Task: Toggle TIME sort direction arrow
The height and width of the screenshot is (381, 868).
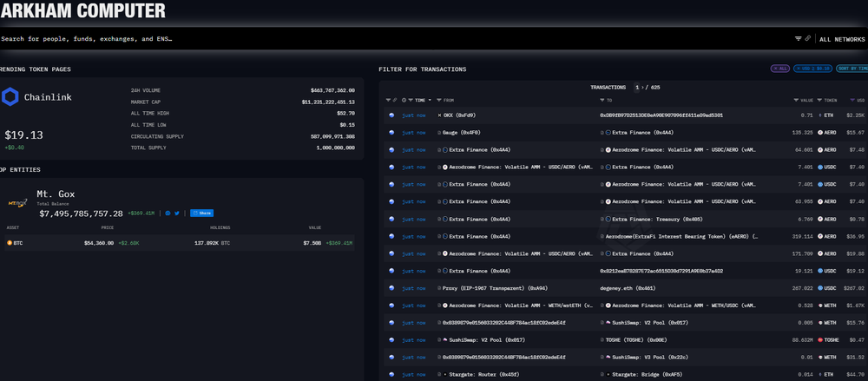Action: [431, 100]
